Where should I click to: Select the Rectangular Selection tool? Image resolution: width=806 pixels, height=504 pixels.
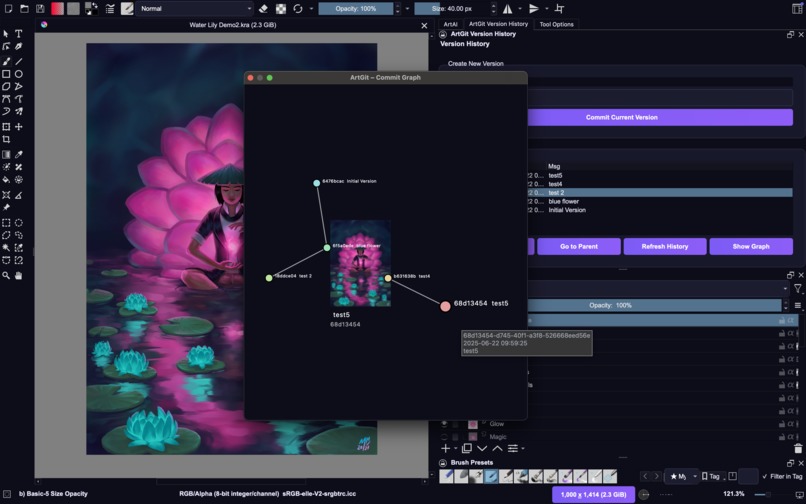click(6, 223)
